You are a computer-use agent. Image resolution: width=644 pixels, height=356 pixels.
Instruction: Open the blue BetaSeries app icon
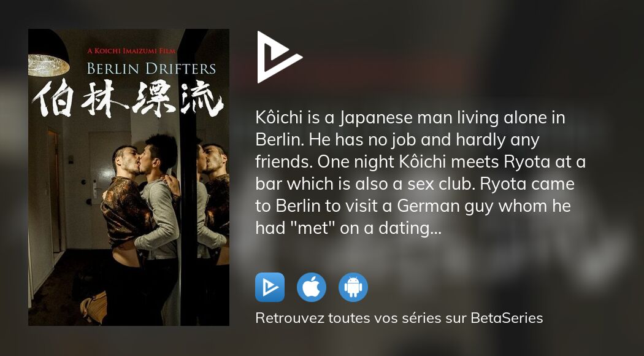270,287
